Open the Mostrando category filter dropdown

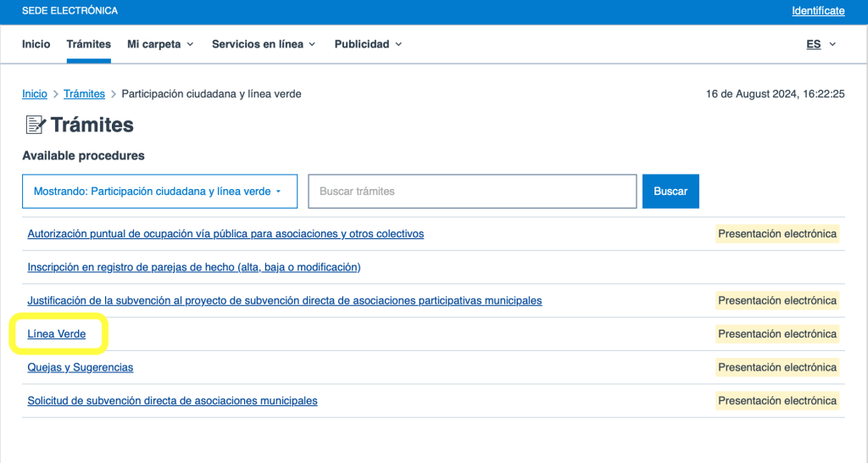[x=159, y=192]
